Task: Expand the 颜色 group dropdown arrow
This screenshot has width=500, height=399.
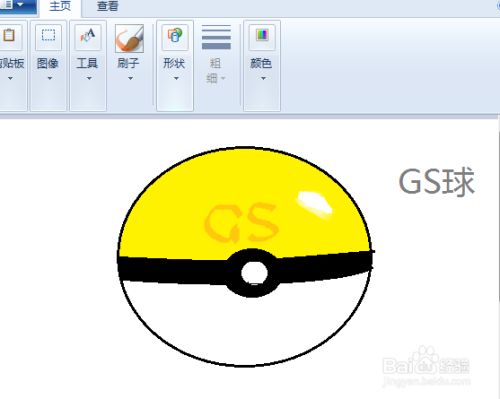Action: 263,79
